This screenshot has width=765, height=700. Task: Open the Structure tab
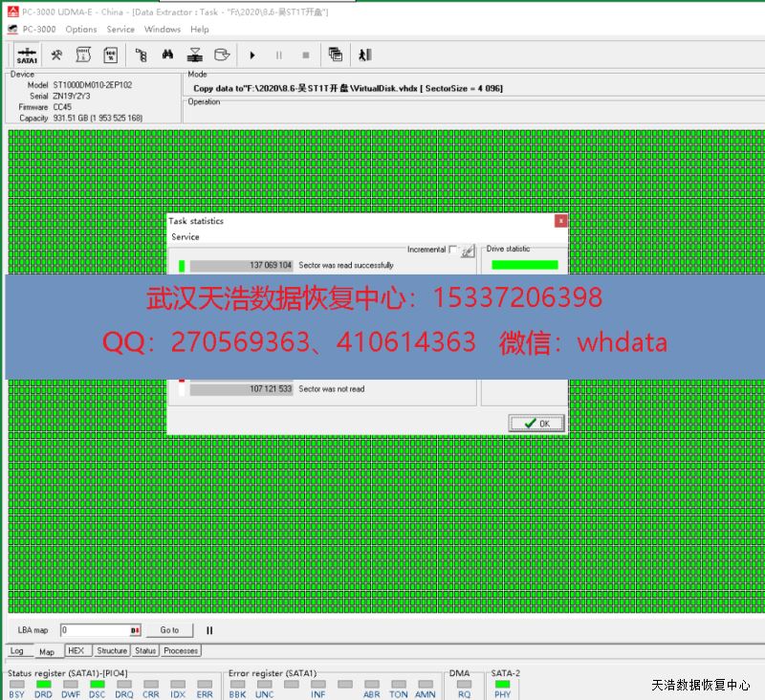112,650
